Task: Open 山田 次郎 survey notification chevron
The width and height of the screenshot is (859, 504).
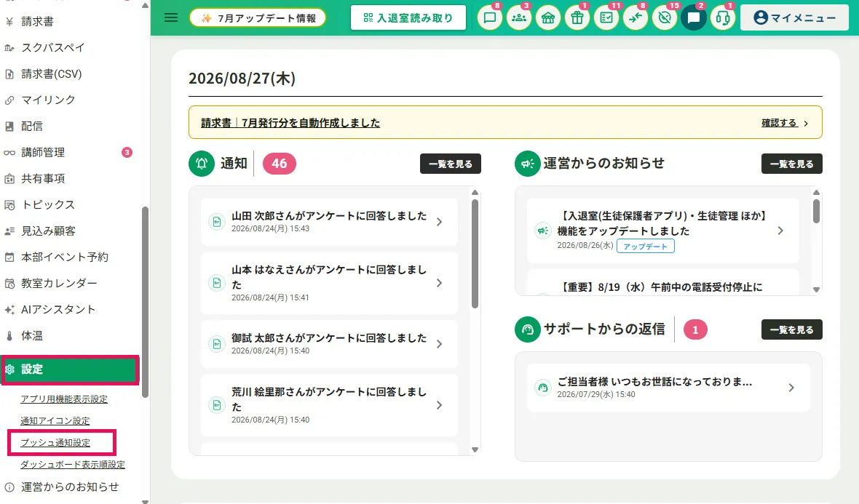Action: pyautogui.click(x=440, y=222)
